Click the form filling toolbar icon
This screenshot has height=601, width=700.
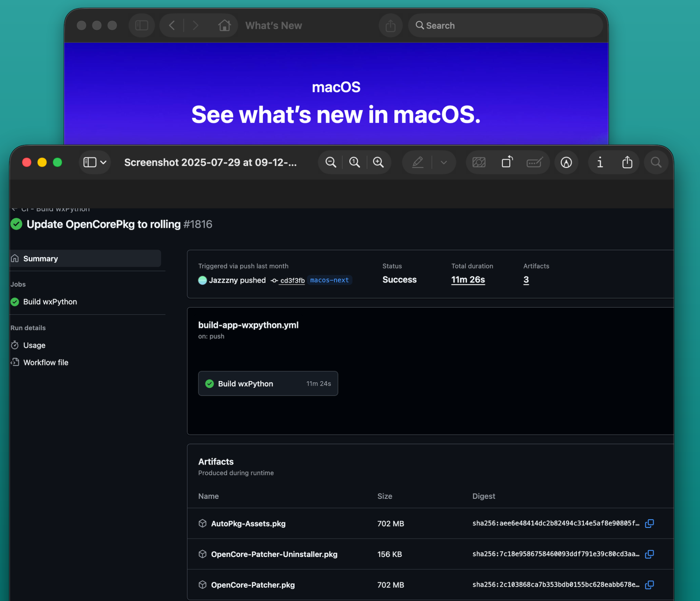click(x=534, y=162)
